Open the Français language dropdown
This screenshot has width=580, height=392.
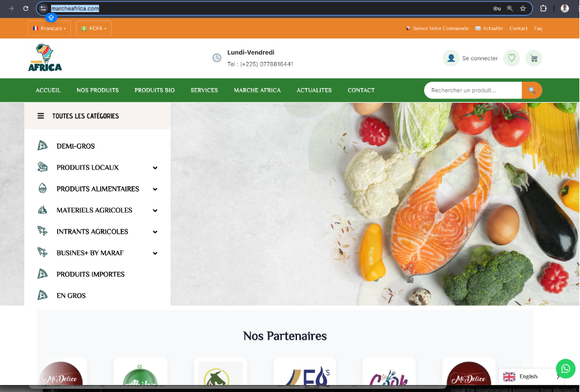pyautogui.click(x=49, y=28)
